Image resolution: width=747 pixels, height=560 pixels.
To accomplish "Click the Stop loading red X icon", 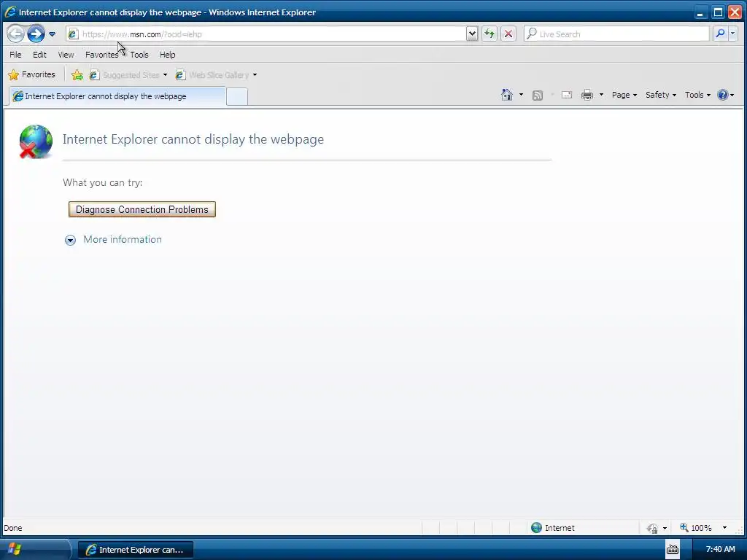I will tap(508, 34).
